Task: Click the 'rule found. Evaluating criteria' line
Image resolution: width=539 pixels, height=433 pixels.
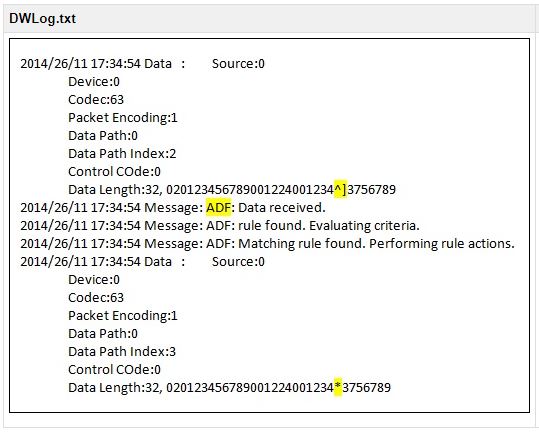Action: point(220,225)
